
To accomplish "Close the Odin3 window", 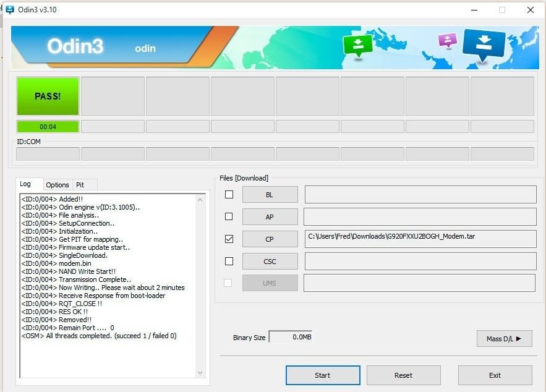I will click(531, 10).
